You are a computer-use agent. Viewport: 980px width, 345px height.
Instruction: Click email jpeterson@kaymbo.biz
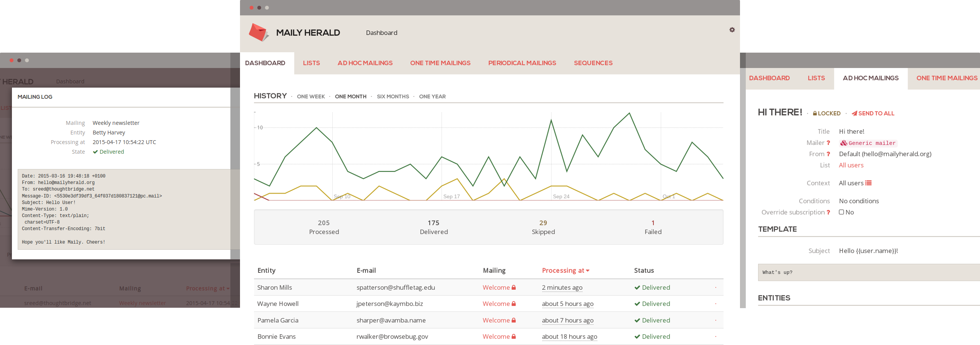[390, 304]
